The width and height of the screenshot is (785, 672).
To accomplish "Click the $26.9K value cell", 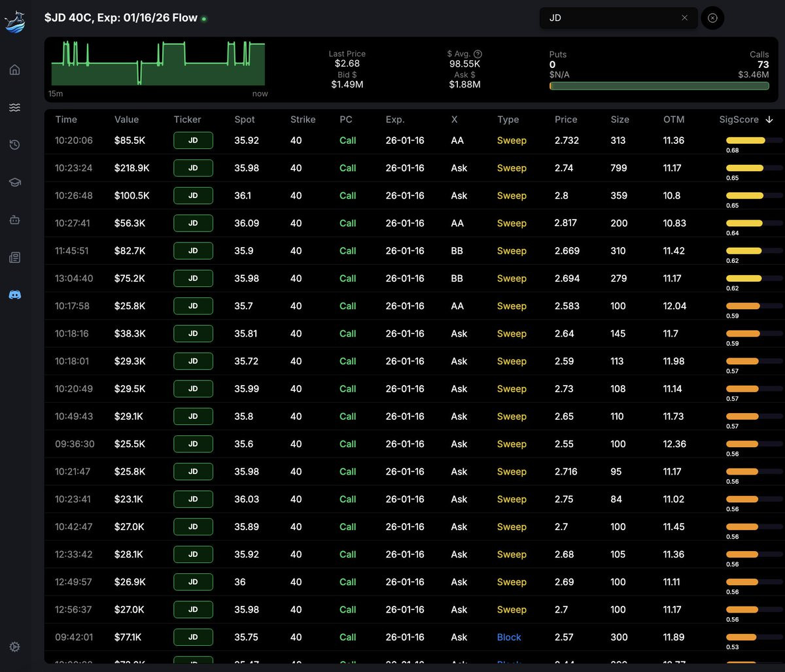I will (x=129, y=582).
